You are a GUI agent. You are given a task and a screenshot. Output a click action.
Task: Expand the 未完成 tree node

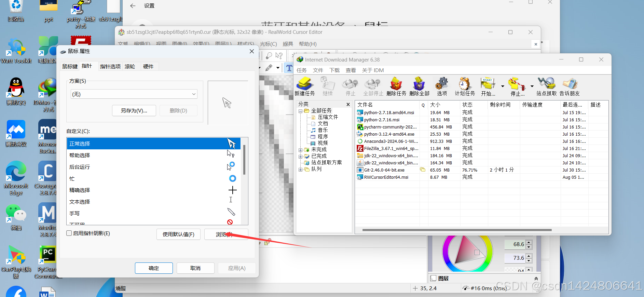[x=300, y=150]
